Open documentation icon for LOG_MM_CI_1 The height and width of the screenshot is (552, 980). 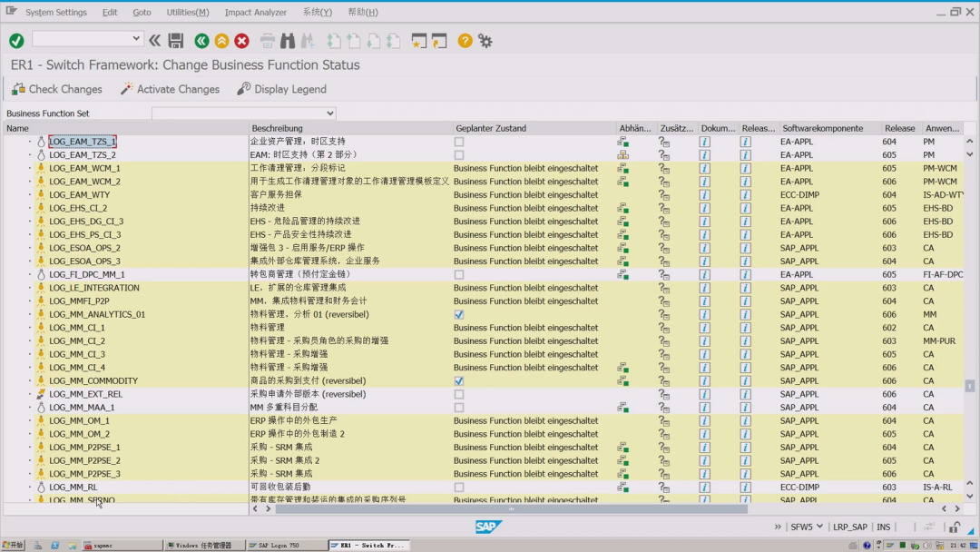(x=704, y=328)
